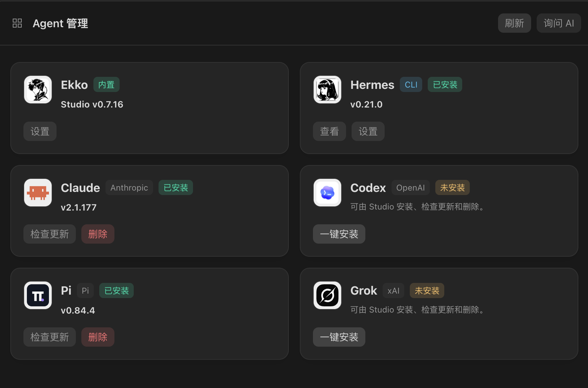Click the Ekko name heading
Viewport: 588px width, 388px height.
(74, 85)
